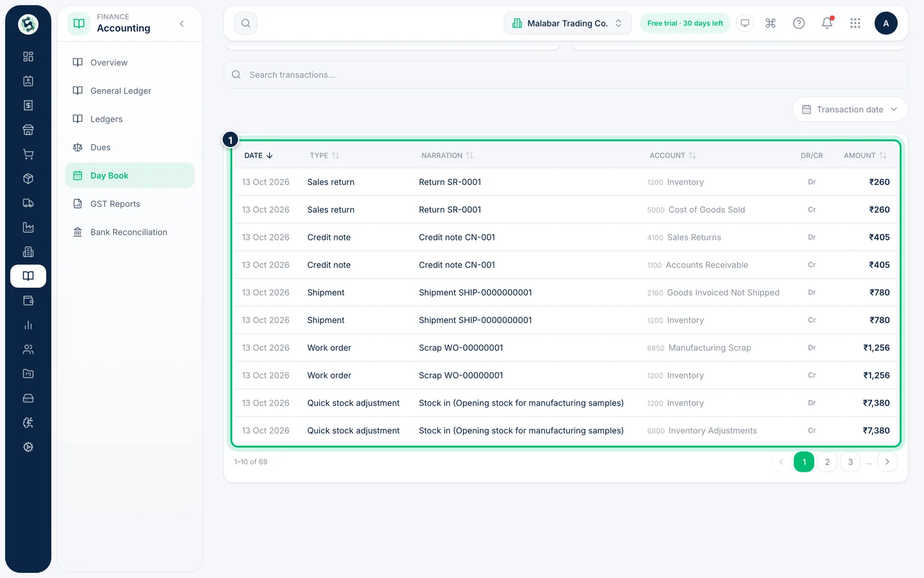The width and height of the screenshot is (924, 578).
Task: Open the dashboard grid icon in the rail
Action: tap(28, 57)
